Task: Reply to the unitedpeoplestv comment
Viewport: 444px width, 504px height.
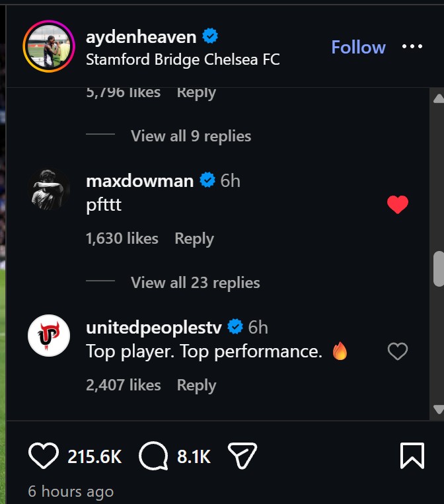Action: pyautogui.click(x=196, y=385)
